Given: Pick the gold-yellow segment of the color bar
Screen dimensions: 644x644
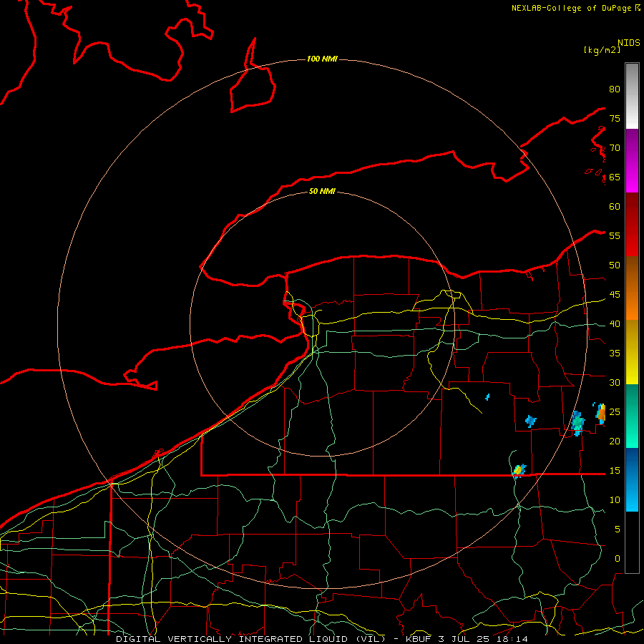Looking at the screenshot, I should click(x=632, y=352).
